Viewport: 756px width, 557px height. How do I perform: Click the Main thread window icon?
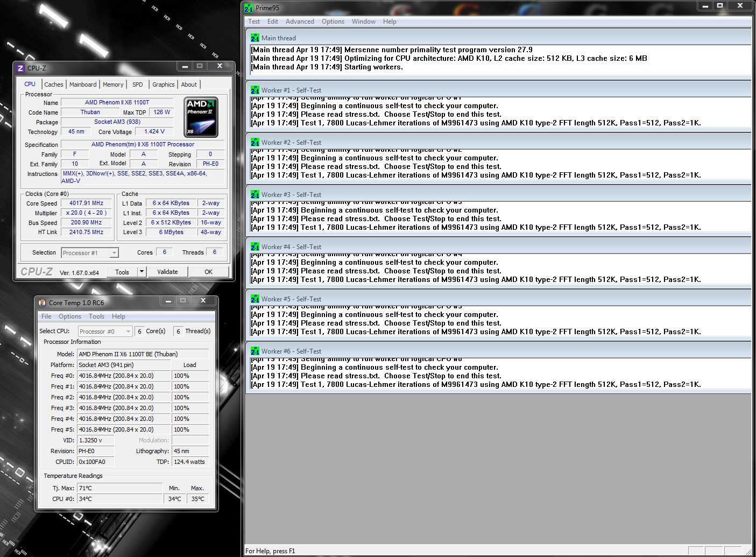click(255, 38)
